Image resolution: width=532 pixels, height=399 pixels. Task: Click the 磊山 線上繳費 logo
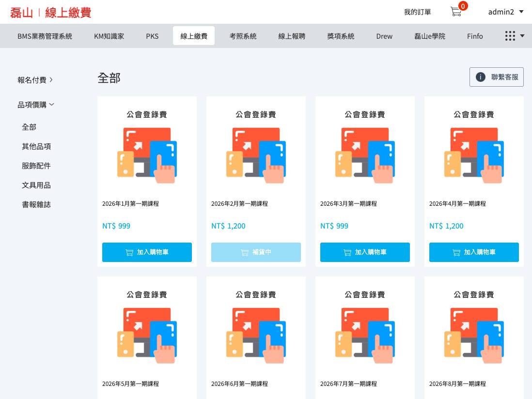(x=50, y=12)
